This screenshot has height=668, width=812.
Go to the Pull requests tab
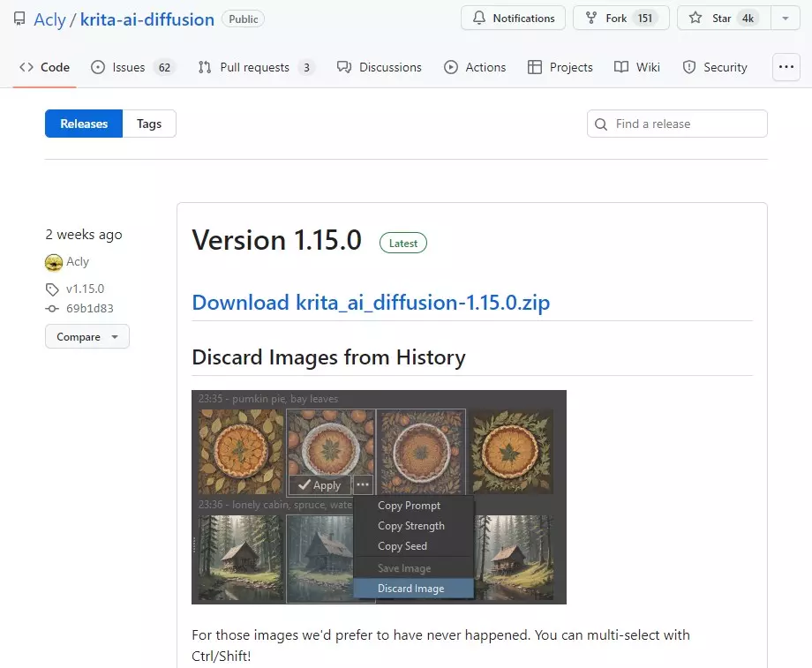pos(256,67)
